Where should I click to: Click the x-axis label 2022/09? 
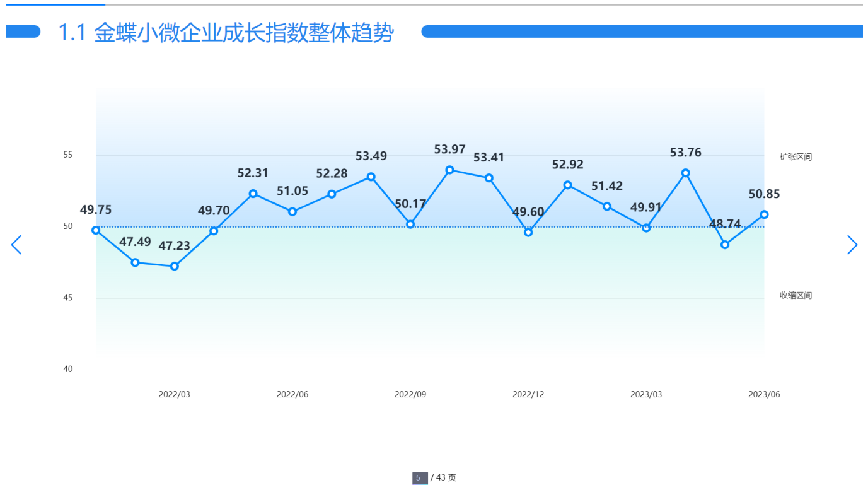[x=410, y=394]
